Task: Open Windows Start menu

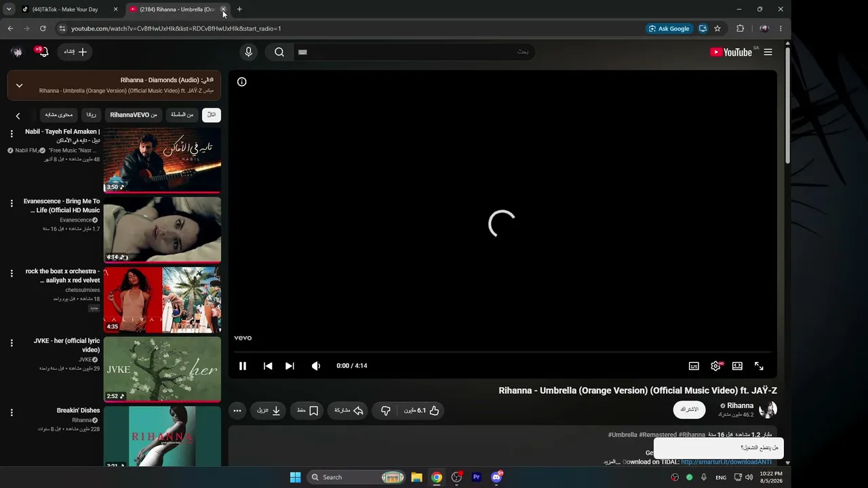Action: tap(296, 477)
